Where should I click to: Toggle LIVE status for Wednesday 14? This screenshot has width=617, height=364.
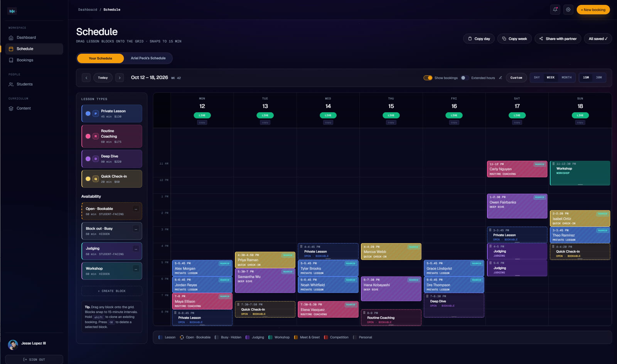click(328, 115)
